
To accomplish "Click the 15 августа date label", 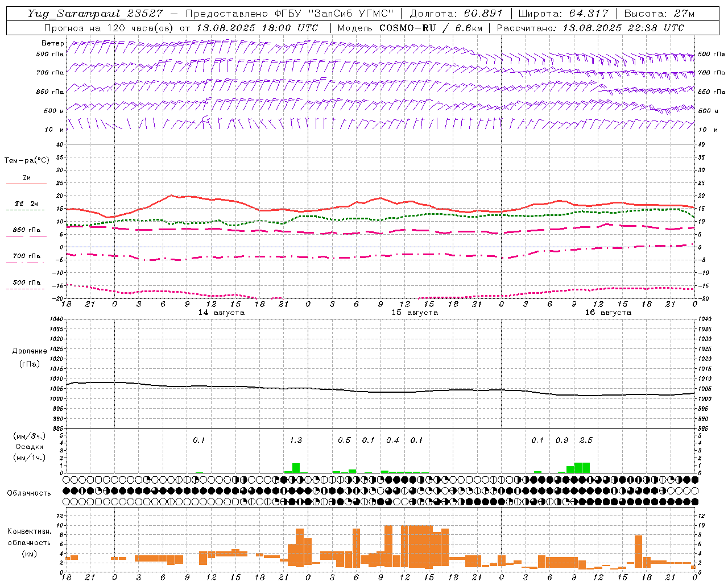I will tap(415, 313).
